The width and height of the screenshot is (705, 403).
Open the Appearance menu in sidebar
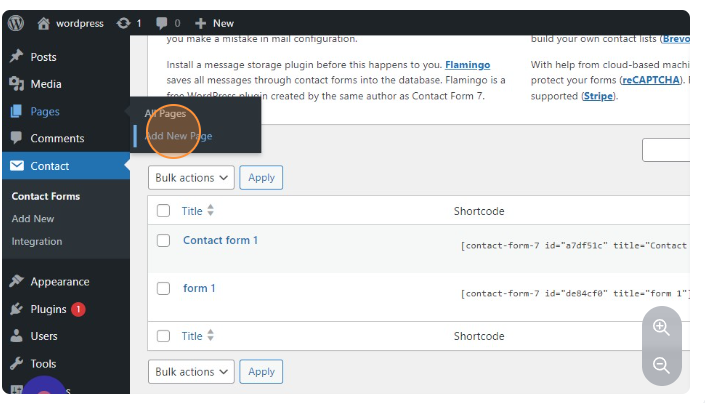59,282
